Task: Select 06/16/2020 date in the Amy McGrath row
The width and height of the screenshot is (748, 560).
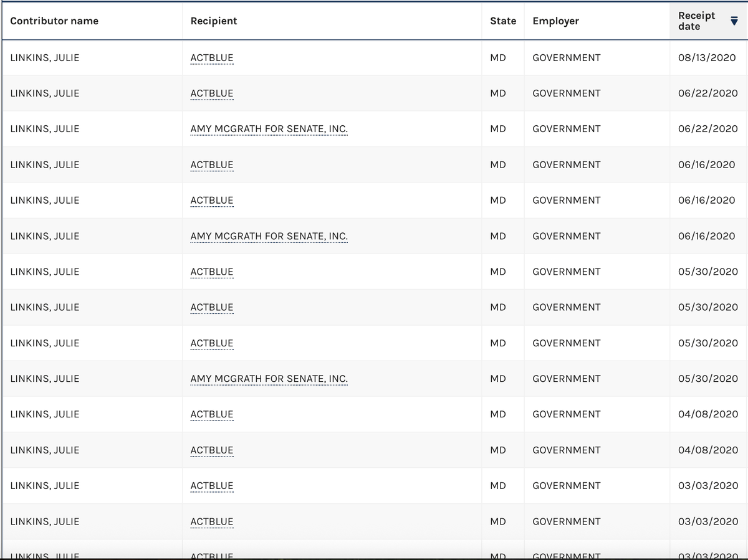Action: coord(707,236)
